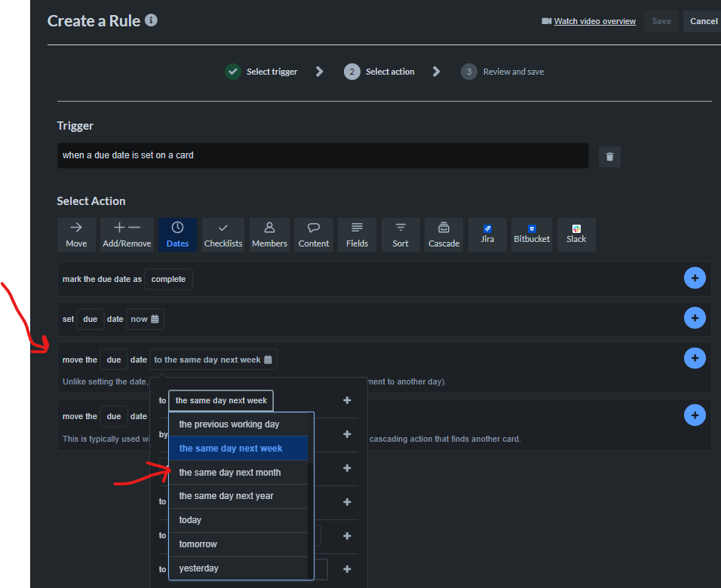Choose the same day next year option
The image size is (721, 588).
point(238,496)
